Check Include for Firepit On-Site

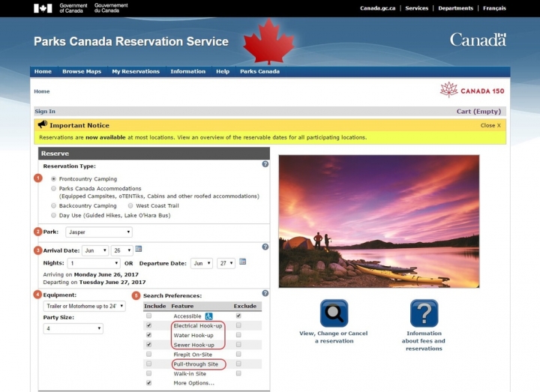pyautogui.click(x=148, y=354)
